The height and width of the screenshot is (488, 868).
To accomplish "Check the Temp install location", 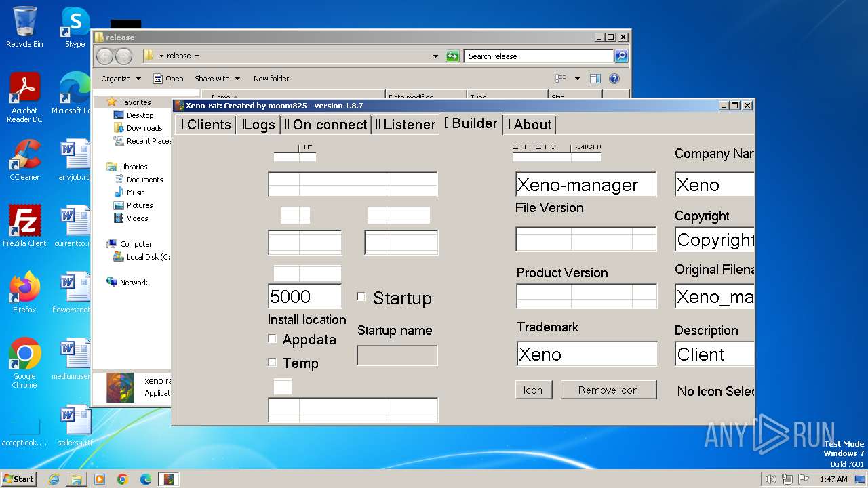I will [x=272, y=363].
